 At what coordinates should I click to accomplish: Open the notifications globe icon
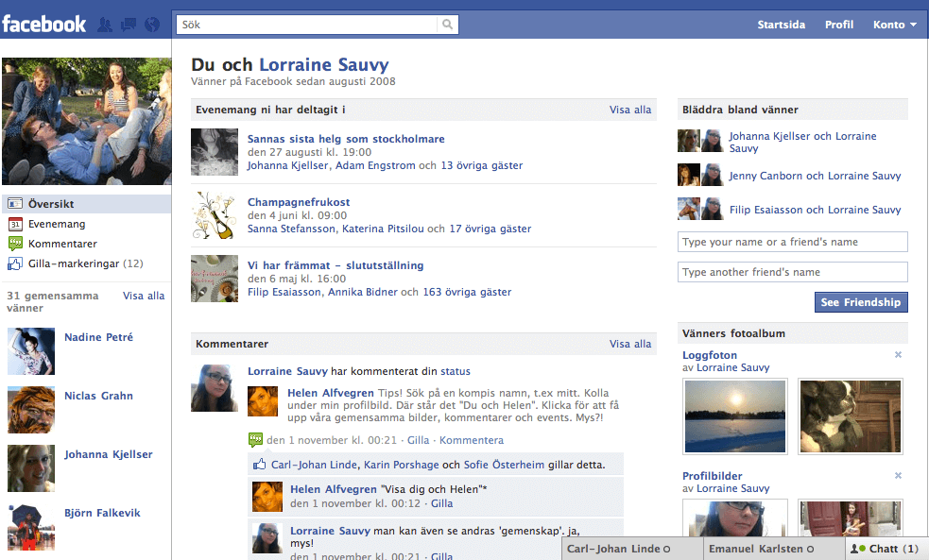coord(152,25)
